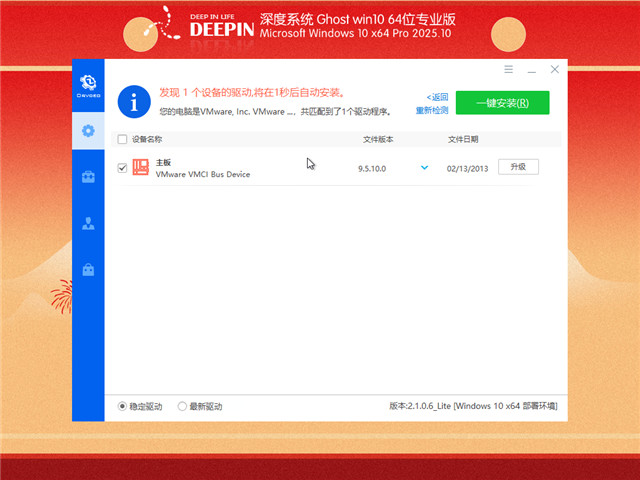The width and height of the screenshot is (640, 480).
Task: Uncheck the VMware VMCI Bus Device checkbox
Action: point(122,168)
